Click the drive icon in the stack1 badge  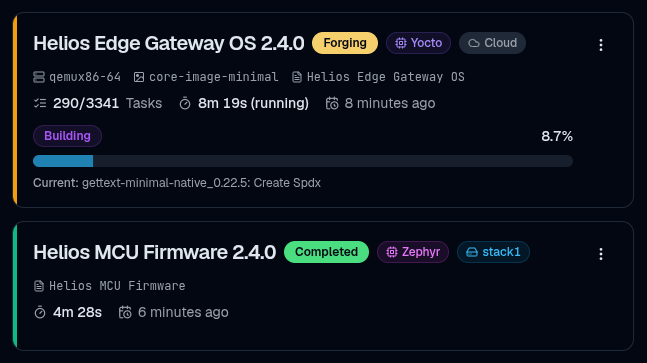coord(472,252)
